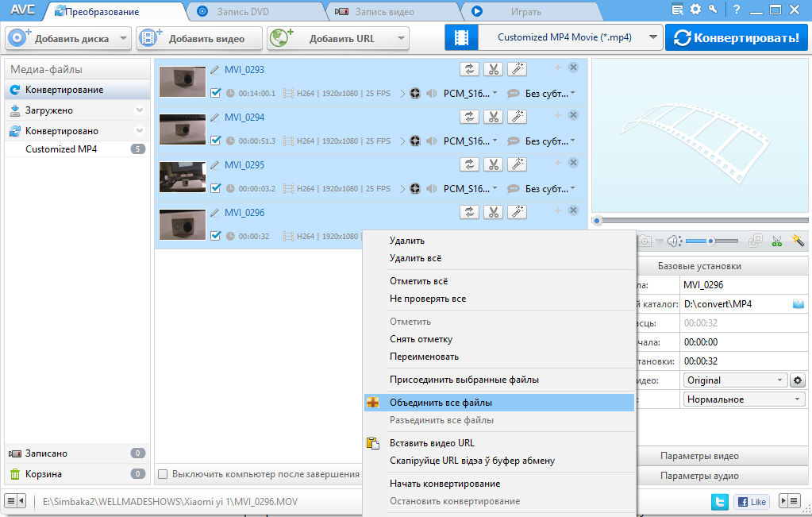Open the magic wand effects for MVI_0294
This screenshot has height=517, width=812.
[517, 117]
